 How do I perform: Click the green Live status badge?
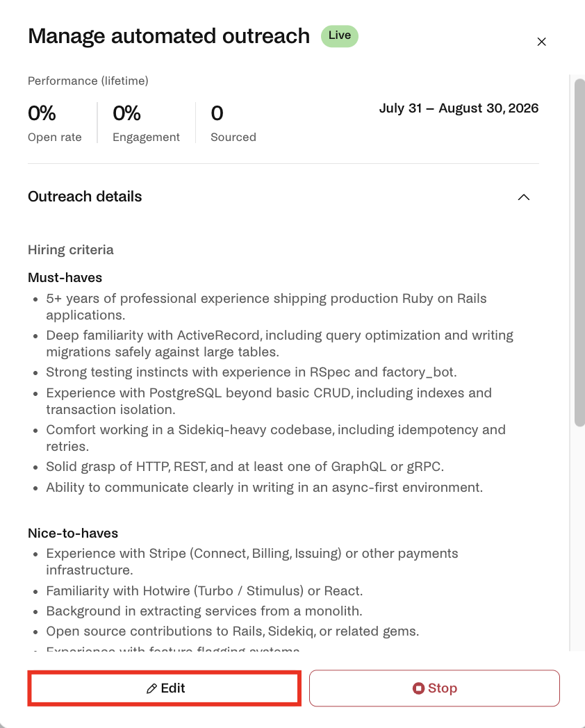coord(339,35)
